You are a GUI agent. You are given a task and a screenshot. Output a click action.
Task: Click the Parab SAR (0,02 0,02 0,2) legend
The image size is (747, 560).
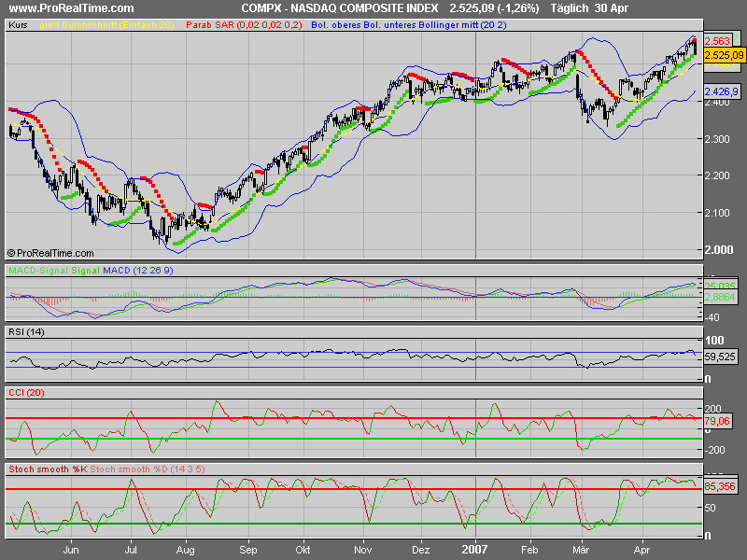point(244,25)
